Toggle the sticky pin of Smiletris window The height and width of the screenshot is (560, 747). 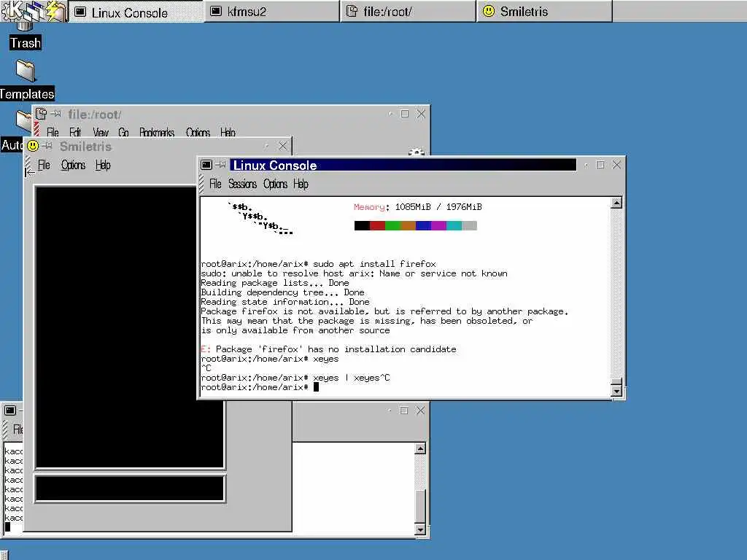pos(47,146)
